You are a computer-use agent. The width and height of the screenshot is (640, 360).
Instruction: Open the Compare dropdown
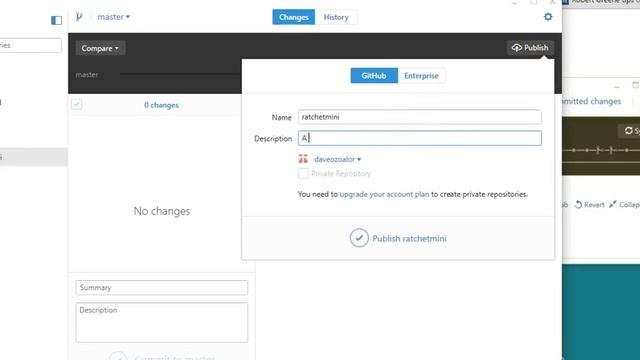point(100,48)
